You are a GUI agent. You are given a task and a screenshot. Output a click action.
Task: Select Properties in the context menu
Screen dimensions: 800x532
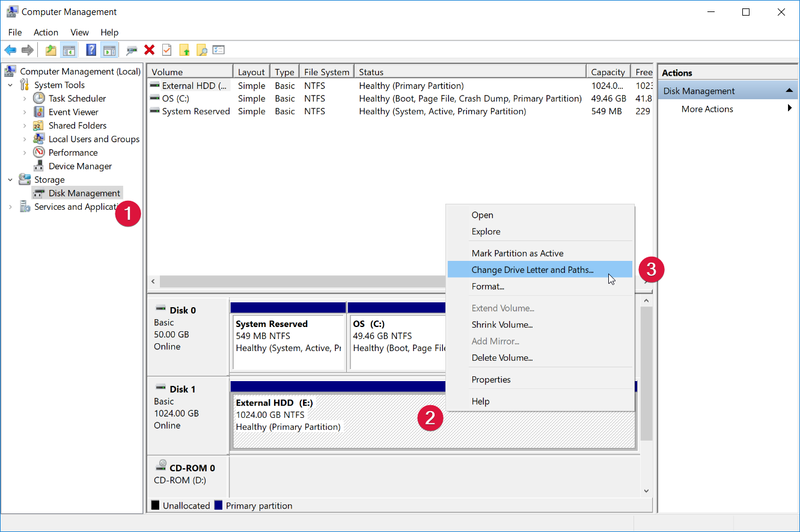540,380
